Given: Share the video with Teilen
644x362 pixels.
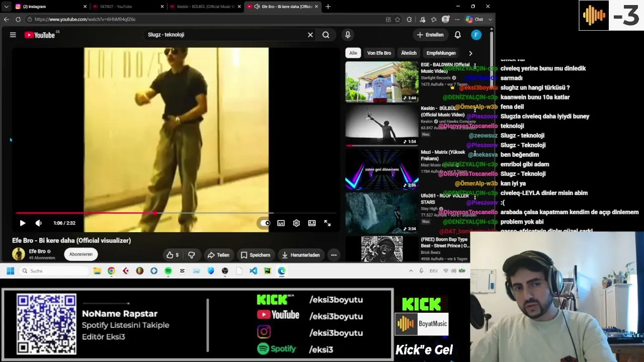Looking at the screenshot, I should [x=218, y=255].
